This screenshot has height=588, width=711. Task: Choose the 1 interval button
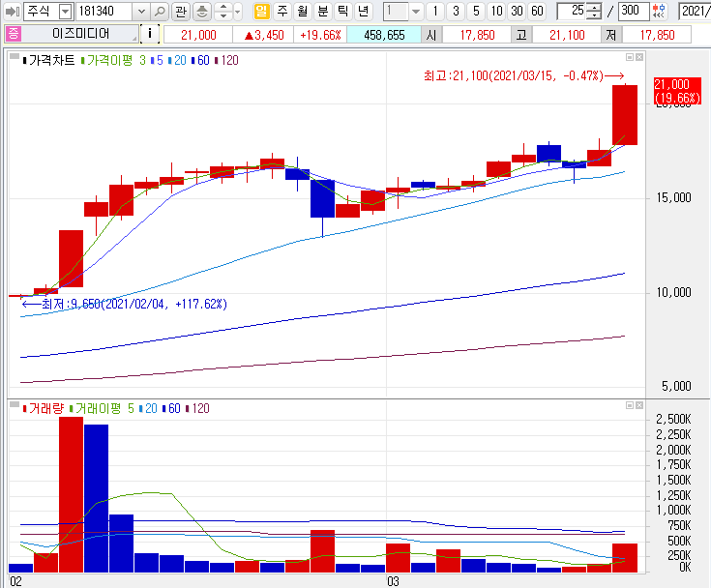click(435, 11)
